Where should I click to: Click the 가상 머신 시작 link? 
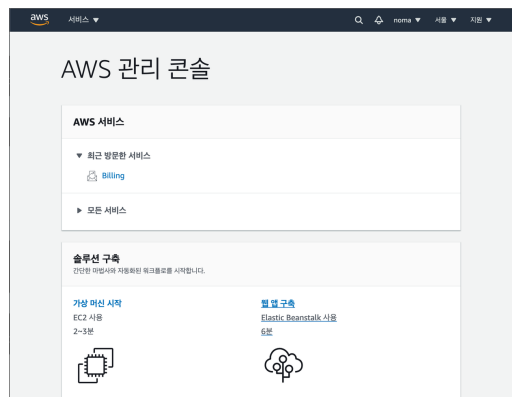pos(97,303)
